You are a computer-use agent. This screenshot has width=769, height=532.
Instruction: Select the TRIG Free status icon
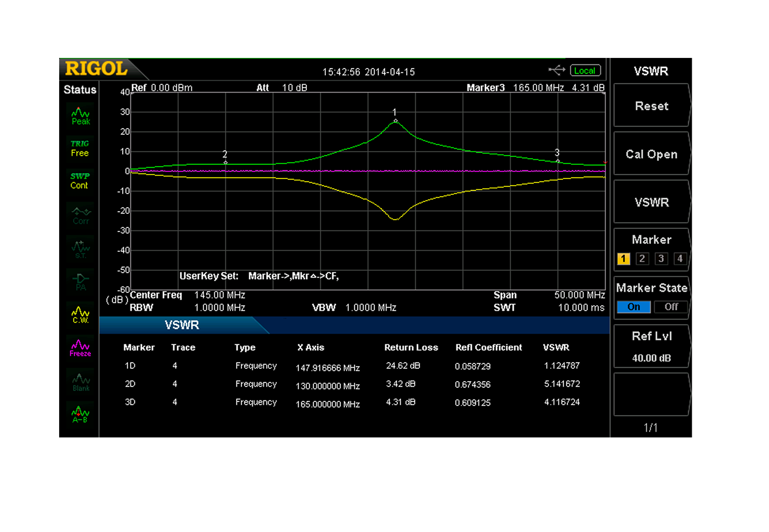[x=80, y=149]
